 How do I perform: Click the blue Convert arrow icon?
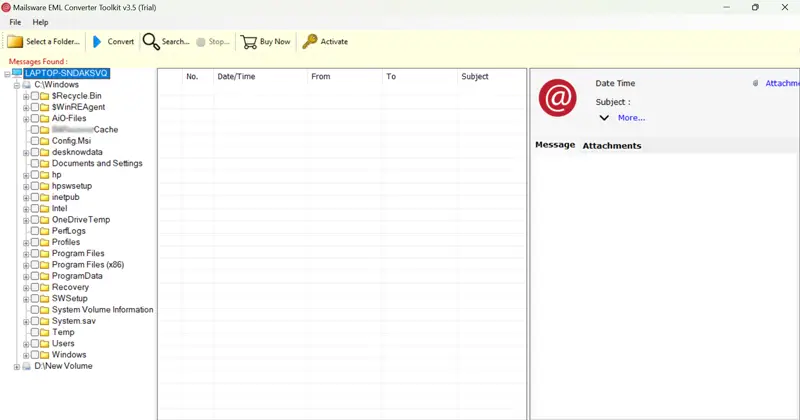(97, 42)
